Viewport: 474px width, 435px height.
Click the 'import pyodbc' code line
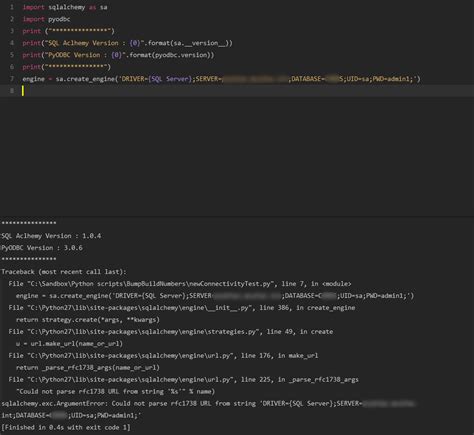(x=46, y=19)
